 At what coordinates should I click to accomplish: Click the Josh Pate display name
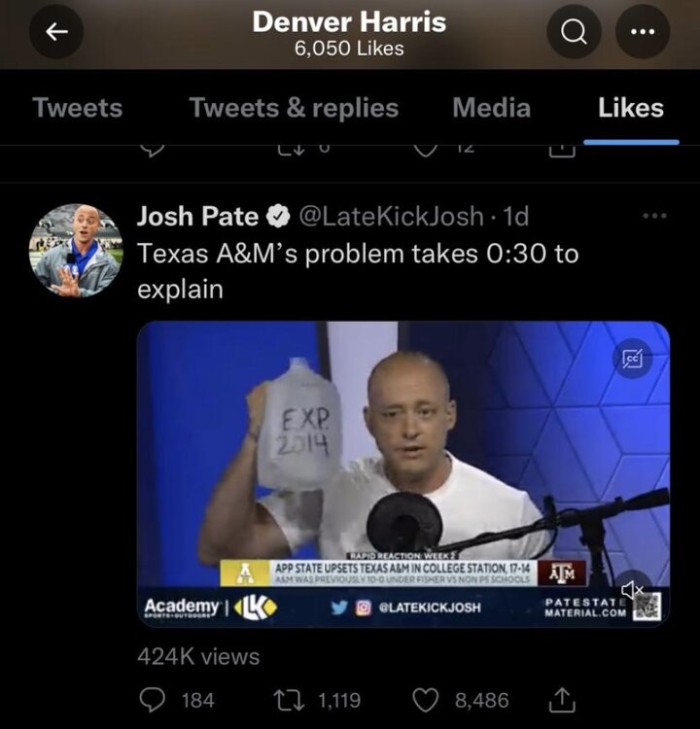197,216
